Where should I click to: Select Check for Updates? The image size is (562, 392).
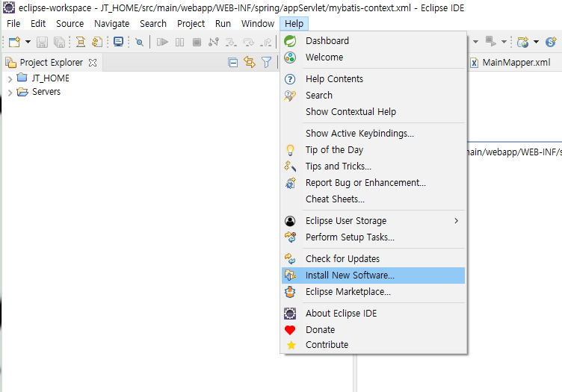(373, 259)
